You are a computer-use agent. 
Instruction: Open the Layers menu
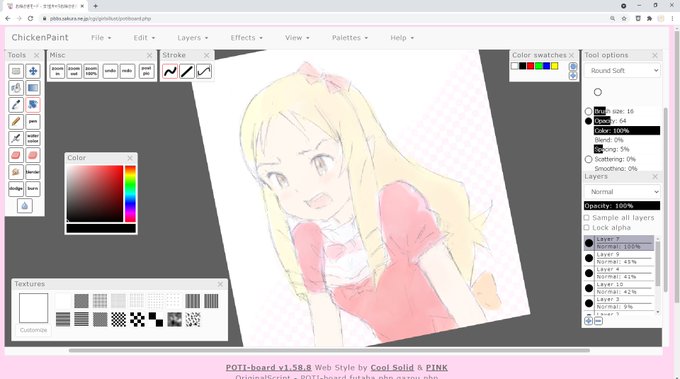pyautogui.click(x=193, y=38)
